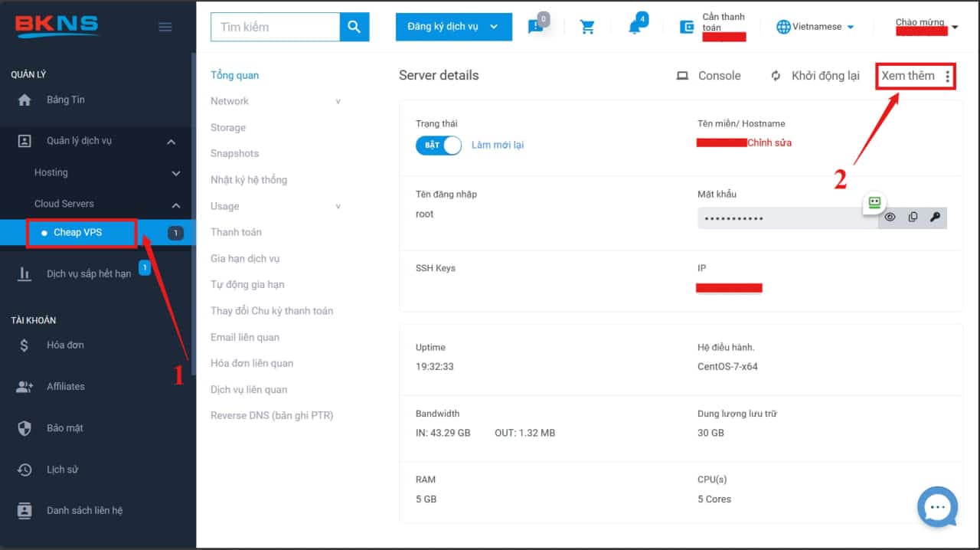
Task: Open the notifications bell icon
Action: point(634,28)
